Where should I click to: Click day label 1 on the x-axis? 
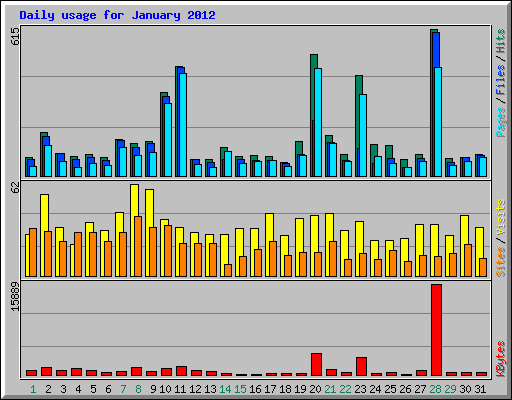[x=33, y=389]
